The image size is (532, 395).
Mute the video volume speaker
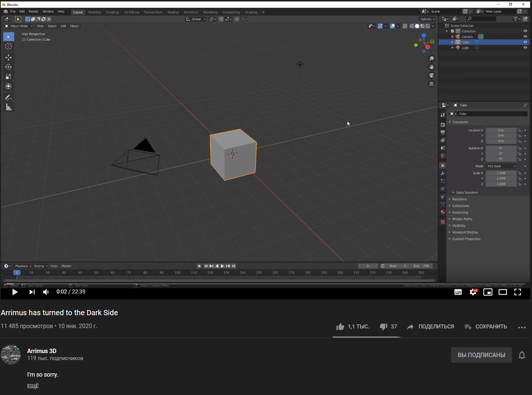46,292
